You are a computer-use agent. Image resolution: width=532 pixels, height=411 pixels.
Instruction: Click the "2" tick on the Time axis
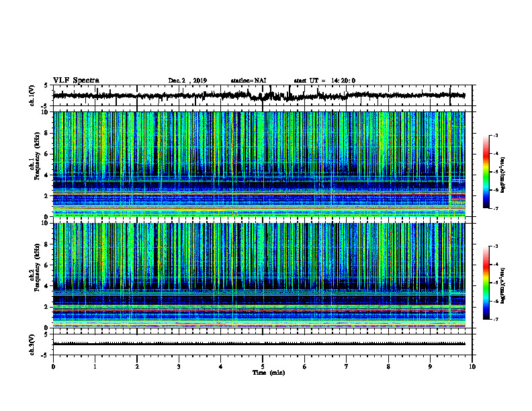(137, 367)
